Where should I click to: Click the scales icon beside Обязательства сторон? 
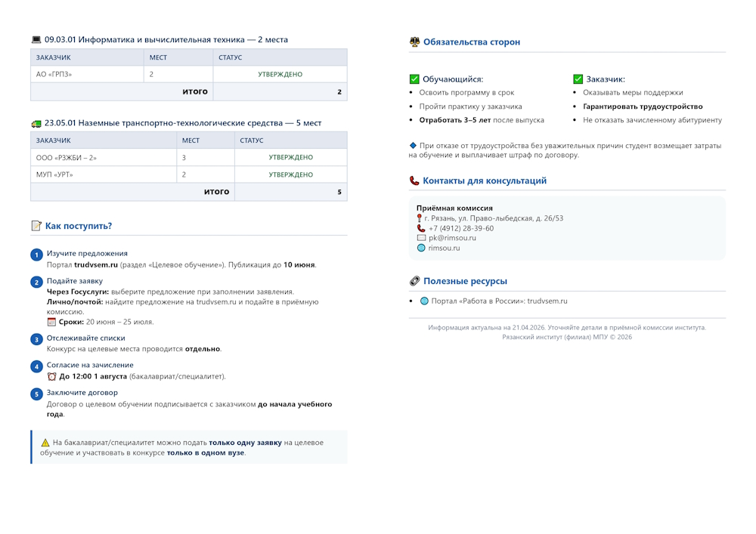(x=414, y=42)
